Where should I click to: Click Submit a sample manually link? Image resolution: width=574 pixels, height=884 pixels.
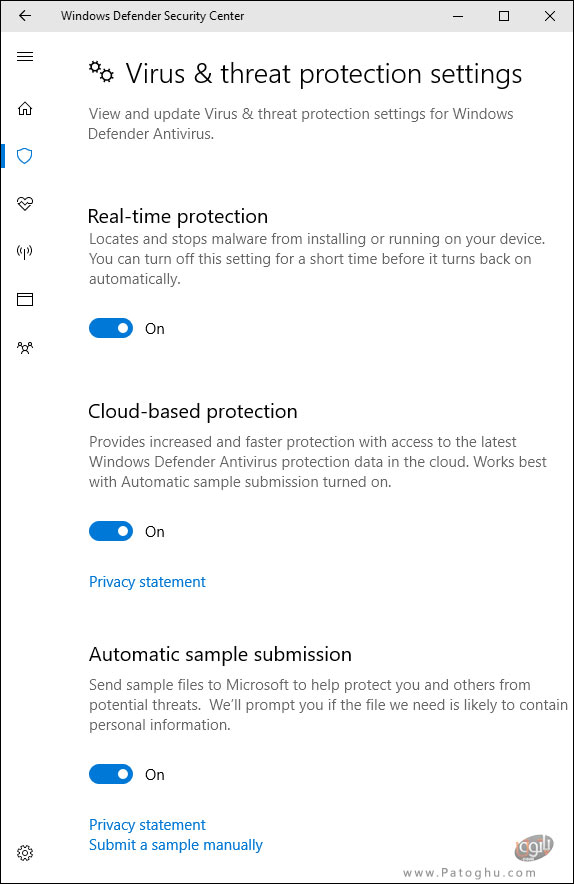pos(176,845)
